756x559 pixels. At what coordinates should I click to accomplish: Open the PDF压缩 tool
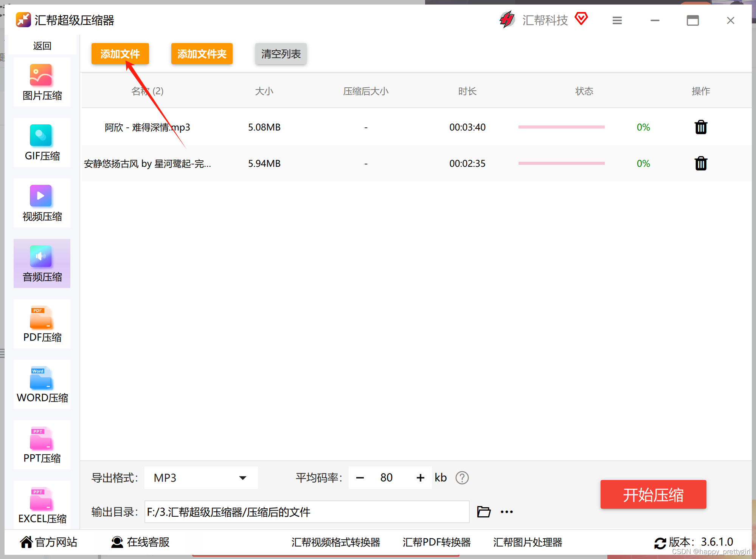pos(42,324)
